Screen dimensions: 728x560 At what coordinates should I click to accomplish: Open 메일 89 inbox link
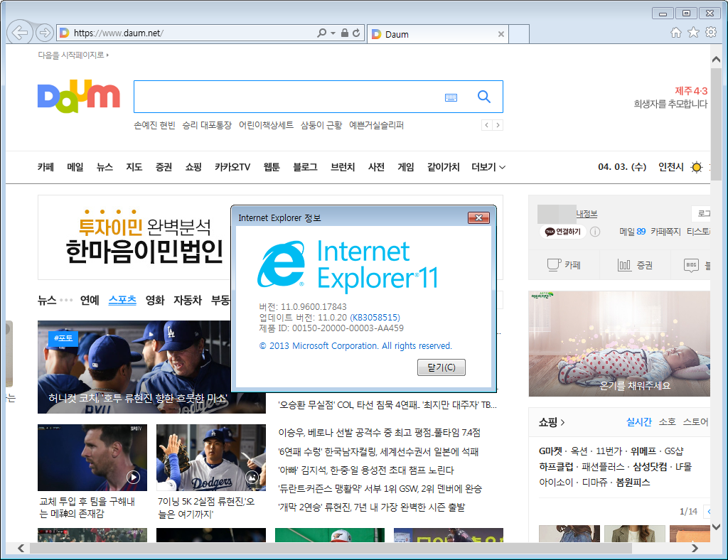[632, 232]
